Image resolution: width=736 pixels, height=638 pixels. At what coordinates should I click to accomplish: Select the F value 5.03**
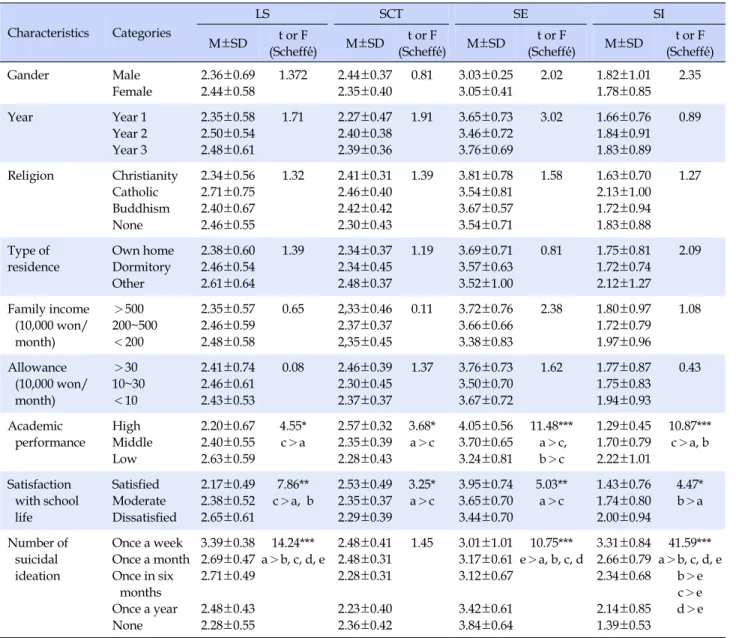pyautogui.click(x=552, y=484)
